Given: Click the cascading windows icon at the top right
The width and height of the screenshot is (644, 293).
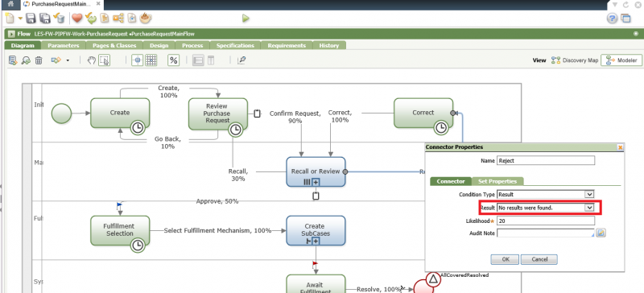Looking at the screenshot, I should click(x=625, y=18).
